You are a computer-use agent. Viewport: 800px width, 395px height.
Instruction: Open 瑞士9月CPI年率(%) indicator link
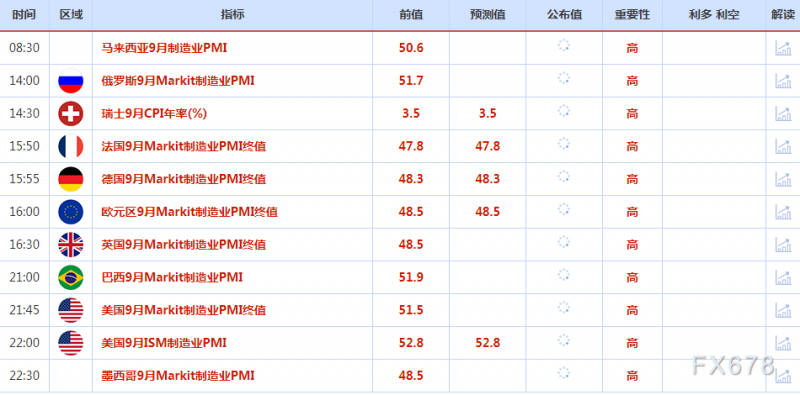(154, 113)
